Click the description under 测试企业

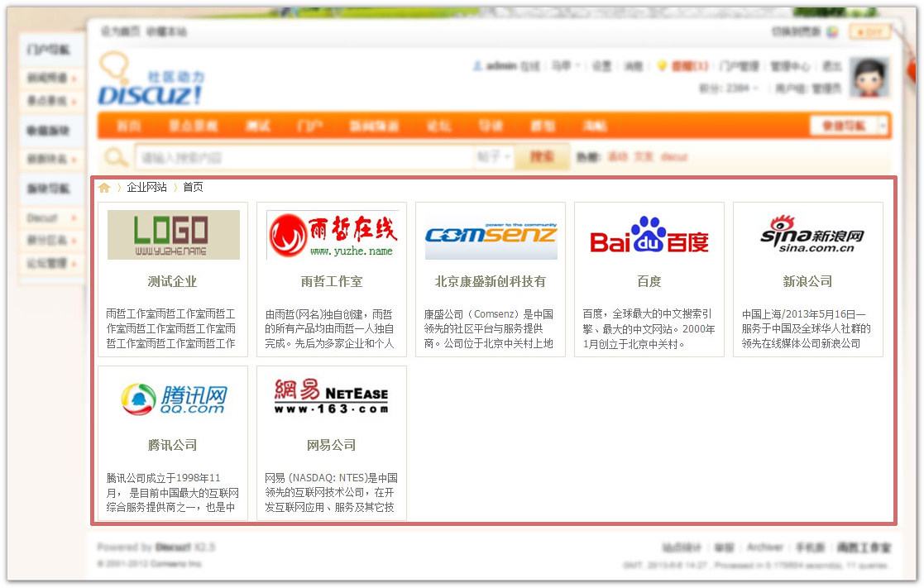click(x=171, y=329)
